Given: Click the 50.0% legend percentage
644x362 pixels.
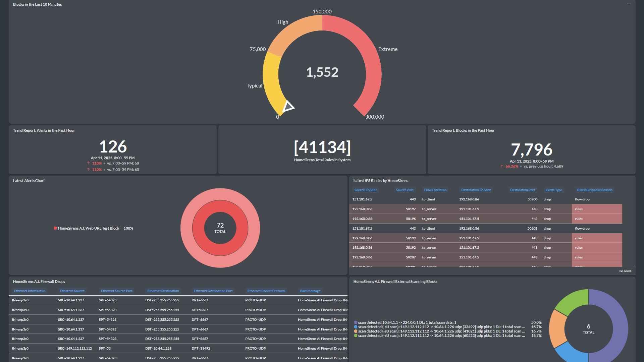Looking at the screenshot, I should 536,322.
